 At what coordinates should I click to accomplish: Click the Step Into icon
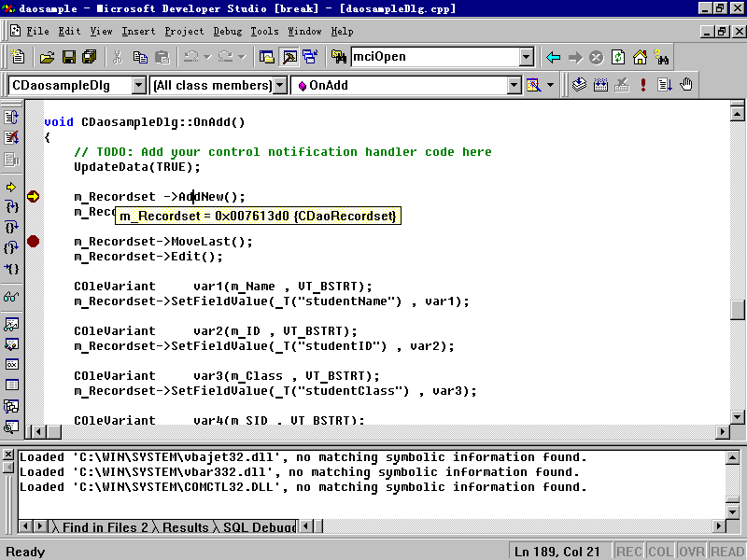pos(11,207)
